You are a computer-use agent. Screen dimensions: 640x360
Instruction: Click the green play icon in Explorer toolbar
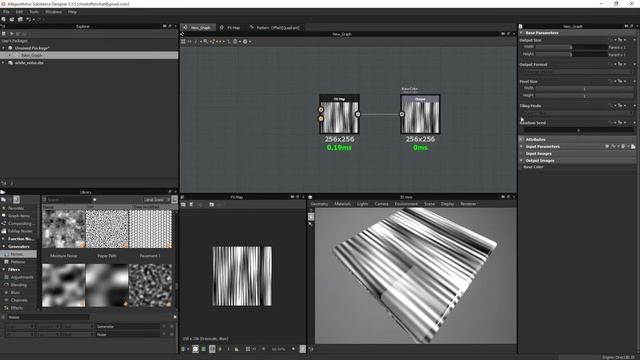[x=12, y=33]
